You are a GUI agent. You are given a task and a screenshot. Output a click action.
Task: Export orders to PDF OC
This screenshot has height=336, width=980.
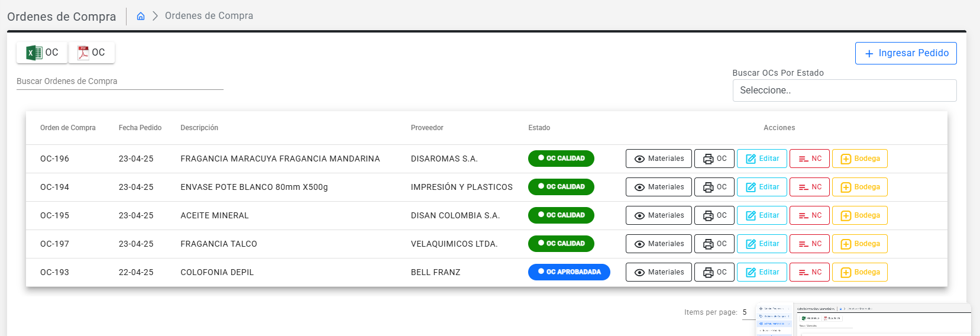pos(92,53)
